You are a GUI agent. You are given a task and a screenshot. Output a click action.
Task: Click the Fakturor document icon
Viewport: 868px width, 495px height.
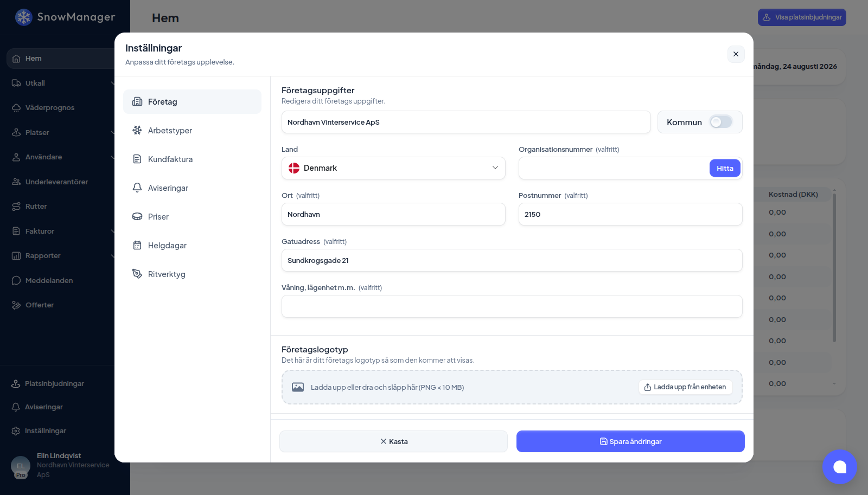16,231
